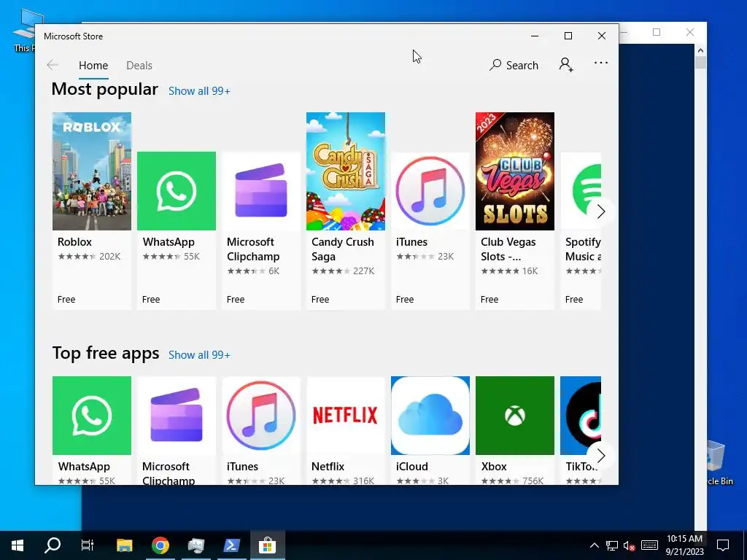Select the Candy Crush Saga tile
This screenshot has width=747, height=560.
pos(345,211)
